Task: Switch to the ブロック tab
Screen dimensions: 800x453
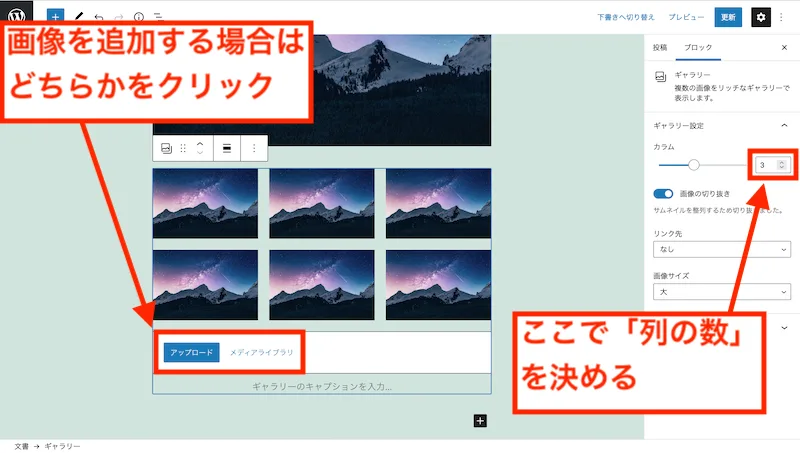Action: [698, 47]
